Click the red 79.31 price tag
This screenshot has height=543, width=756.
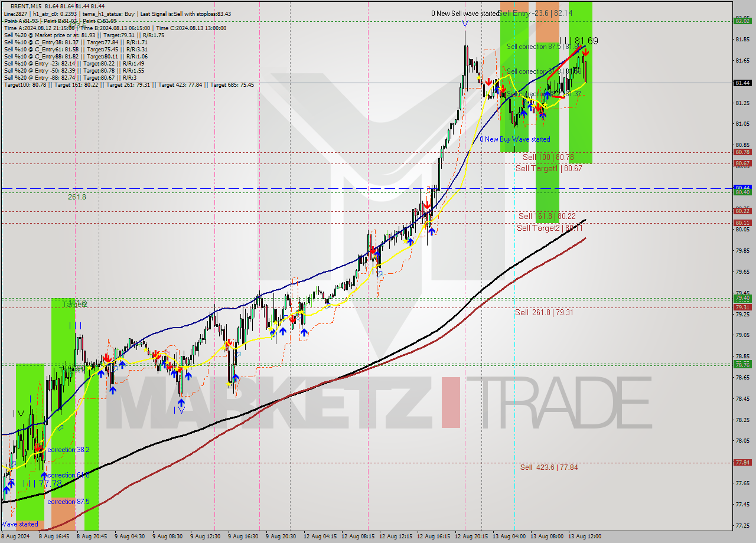pyautogui.click(x=742, y=307)
